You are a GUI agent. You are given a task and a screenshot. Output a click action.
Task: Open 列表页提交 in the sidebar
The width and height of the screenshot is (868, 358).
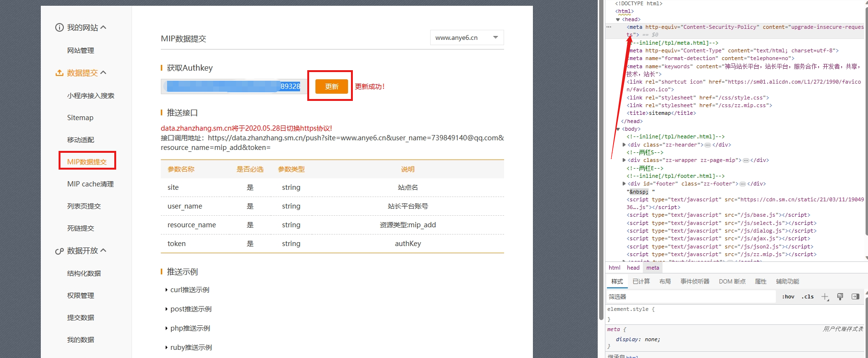(x=84, y=206)
